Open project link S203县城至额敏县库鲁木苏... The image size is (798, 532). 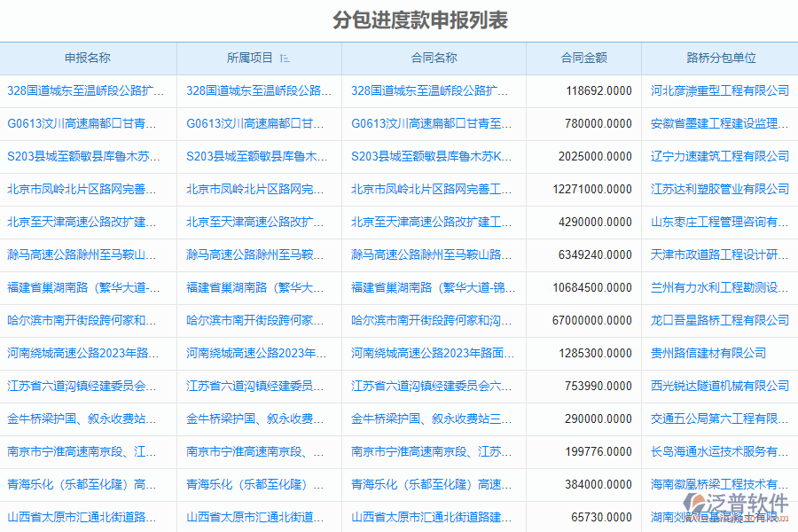tap(254, 156)
